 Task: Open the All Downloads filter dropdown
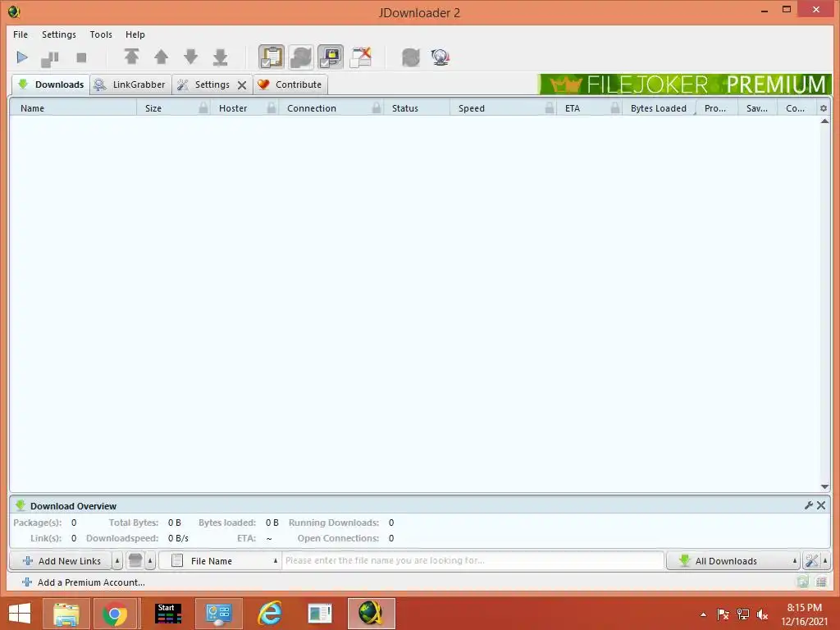point(733,561)
